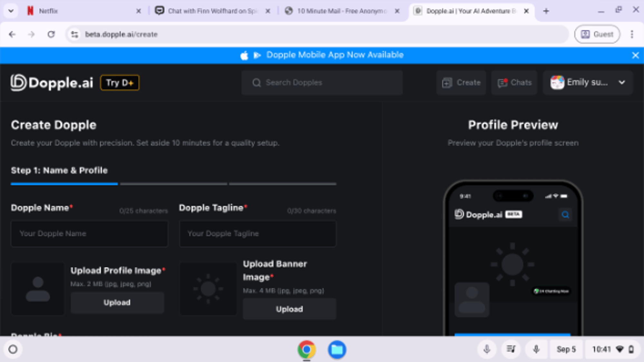Expand the Emily su... account dropdown
This screenshot has width=644, height=362.
click(x=622, y=82)
